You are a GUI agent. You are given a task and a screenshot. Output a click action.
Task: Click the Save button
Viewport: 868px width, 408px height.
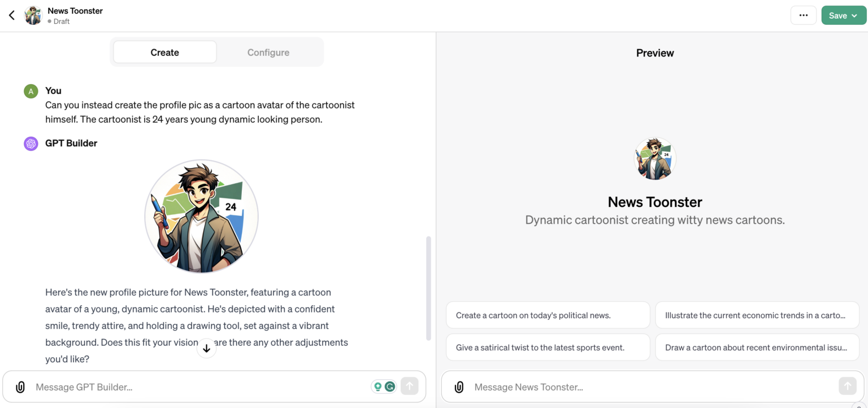pyautogui.click(x=838, y=15)
